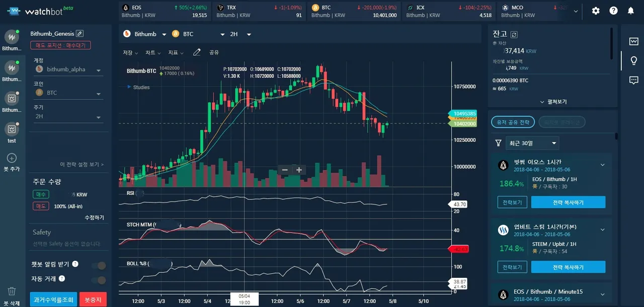Open the 차트 menu

tap(153, 52)
